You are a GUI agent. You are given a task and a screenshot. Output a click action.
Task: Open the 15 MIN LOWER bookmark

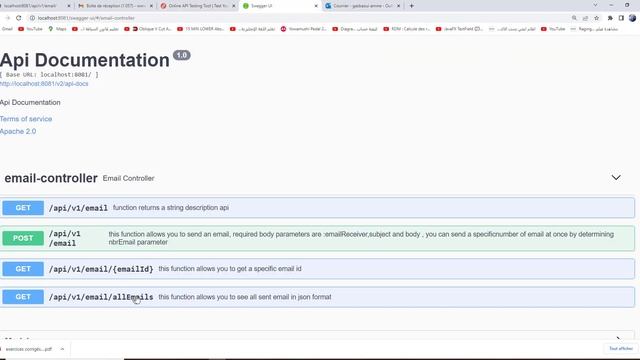click(x=201, y=29)
